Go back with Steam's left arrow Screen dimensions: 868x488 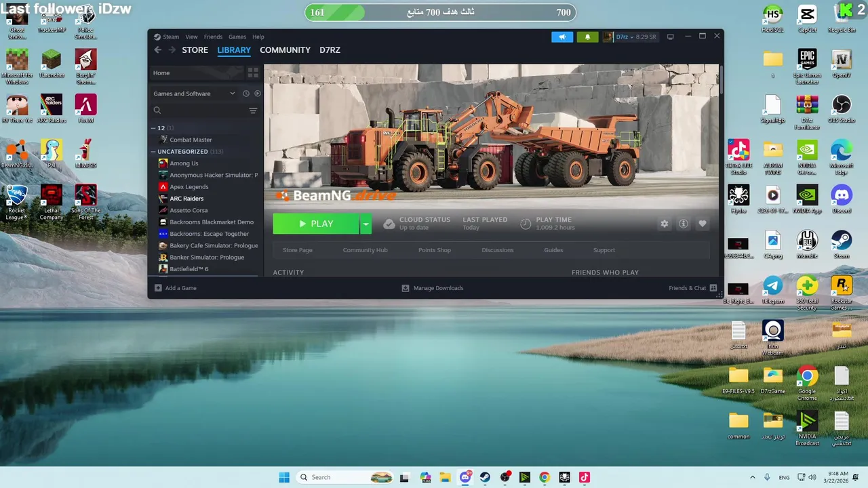(158, 50)
